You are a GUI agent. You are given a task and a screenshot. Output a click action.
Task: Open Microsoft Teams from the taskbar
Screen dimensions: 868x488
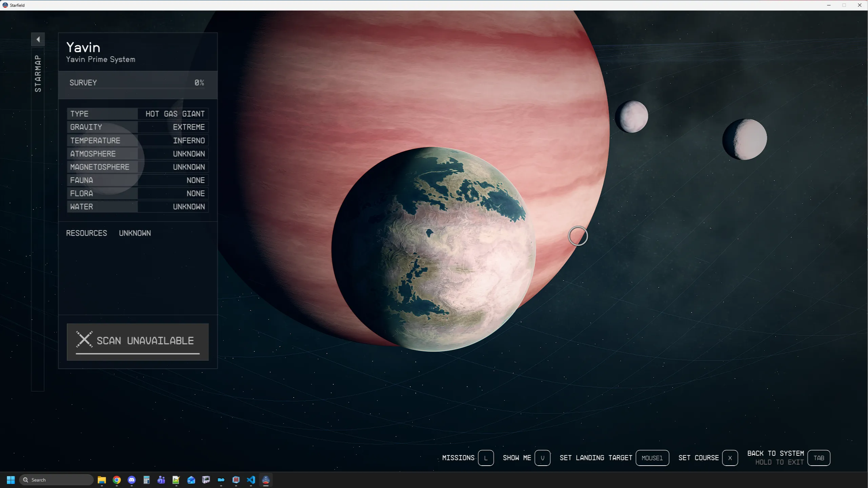161,480
